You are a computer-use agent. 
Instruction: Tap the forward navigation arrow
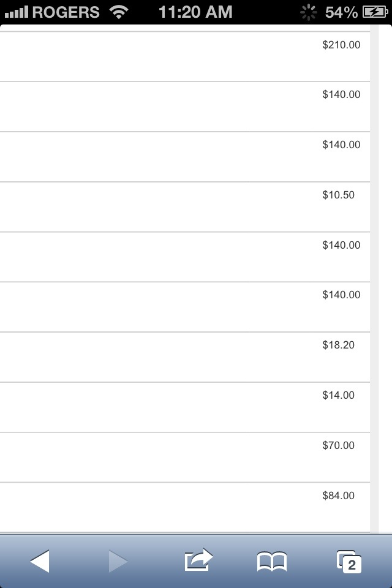(118, 561)
